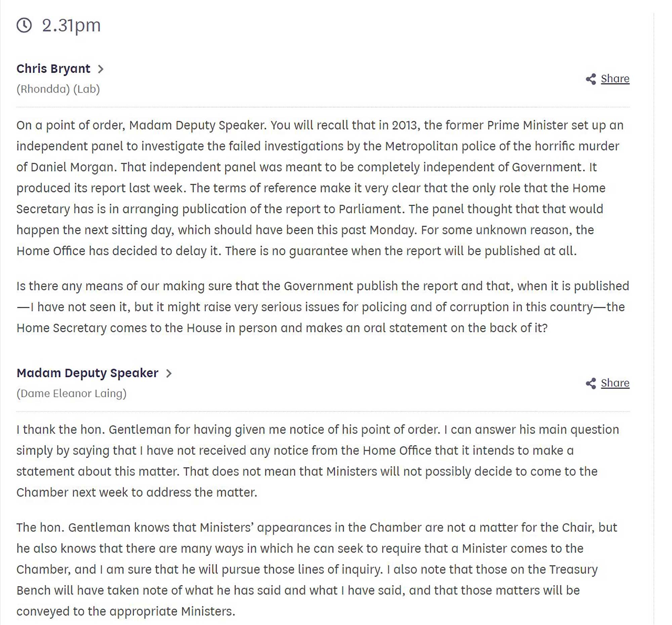Select the share network symbol in the upper section
The height and width of the screenshot is (625, 672).
click(592, 79)
